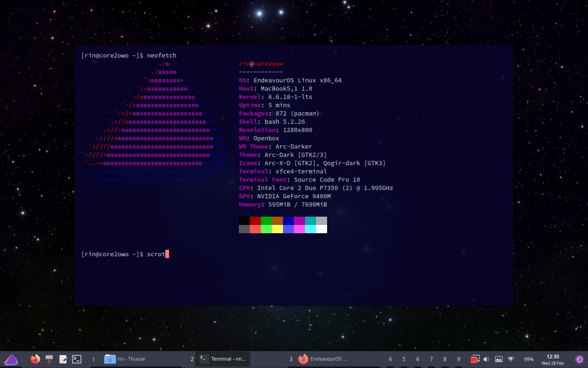
Task: Switch to workspace 1
Action: (x=93, y=359)
